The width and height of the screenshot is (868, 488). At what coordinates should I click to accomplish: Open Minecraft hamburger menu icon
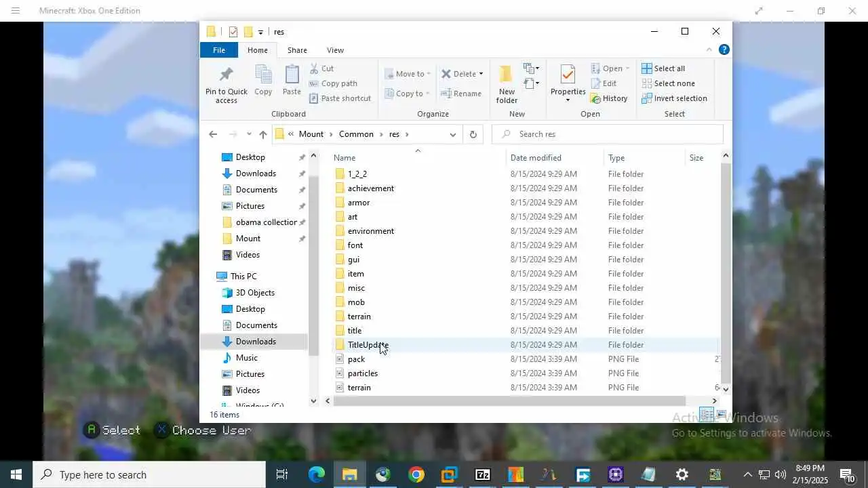[x=16, y=11]
